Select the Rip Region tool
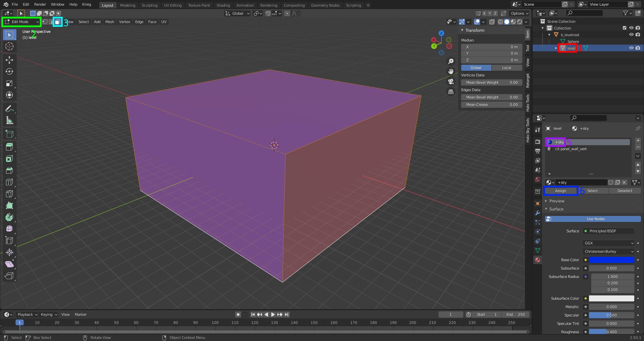This screenshot has width=644, height=341. tap(9, 276)
